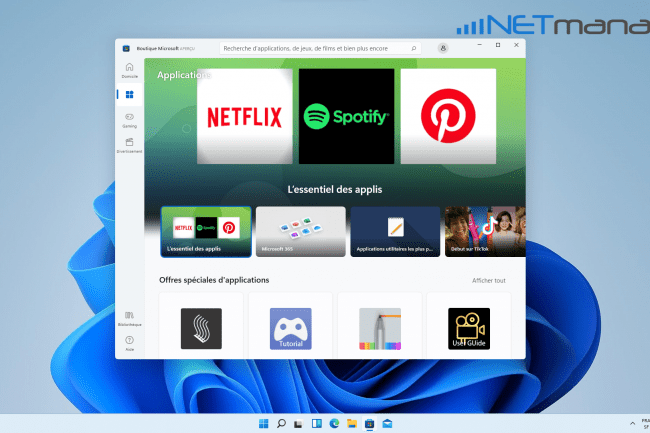Screen dimensions: 650x433
Task: Open the Bibliothèque library
Action: point(129,318)
